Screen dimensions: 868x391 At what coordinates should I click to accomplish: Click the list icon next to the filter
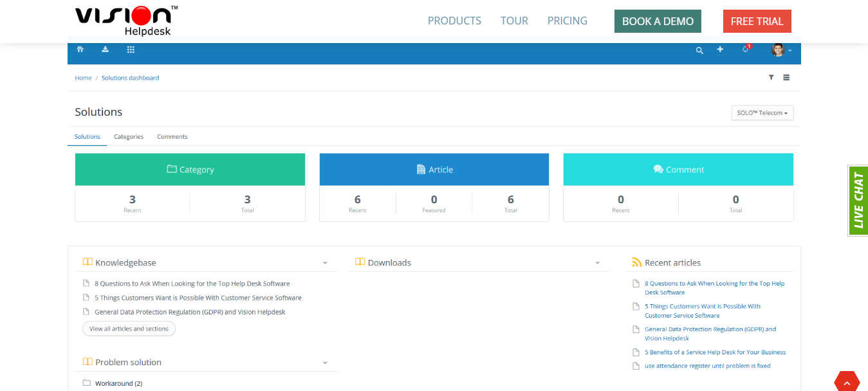click(x=786, y=77)
